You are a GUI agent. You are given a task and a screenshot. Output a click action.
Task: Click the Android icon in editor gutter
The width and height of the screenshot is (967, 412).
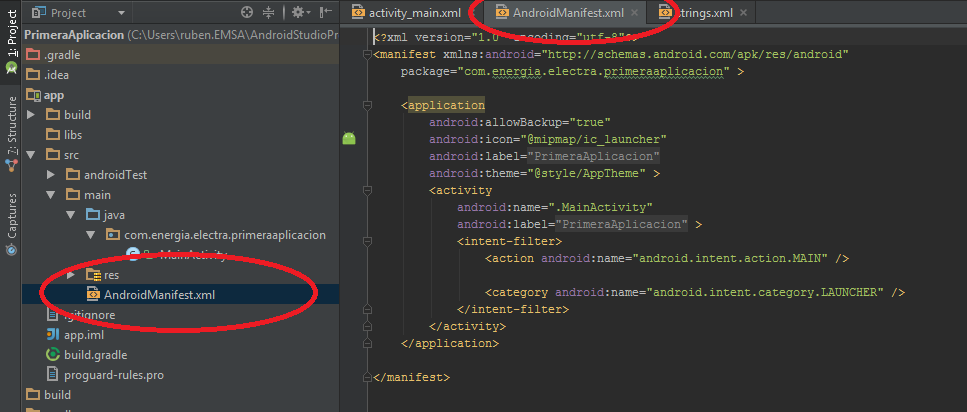(349, 138)
